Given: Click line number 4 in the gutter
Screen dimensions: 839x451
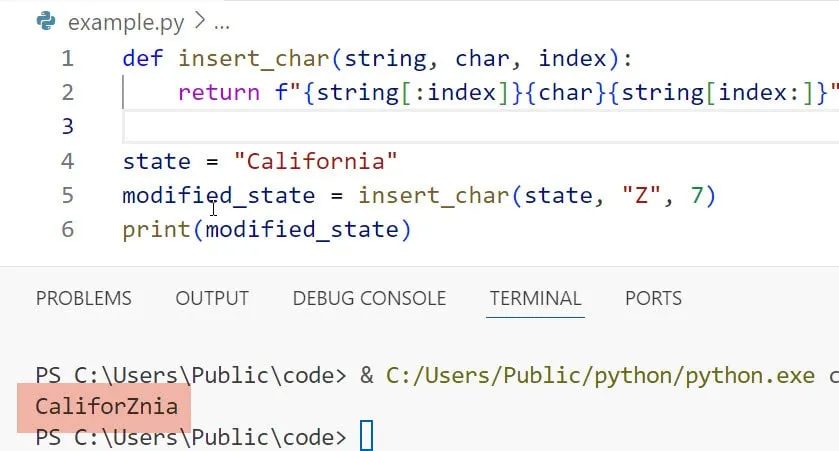Looking at the screenshot, I should pos(67,161).
